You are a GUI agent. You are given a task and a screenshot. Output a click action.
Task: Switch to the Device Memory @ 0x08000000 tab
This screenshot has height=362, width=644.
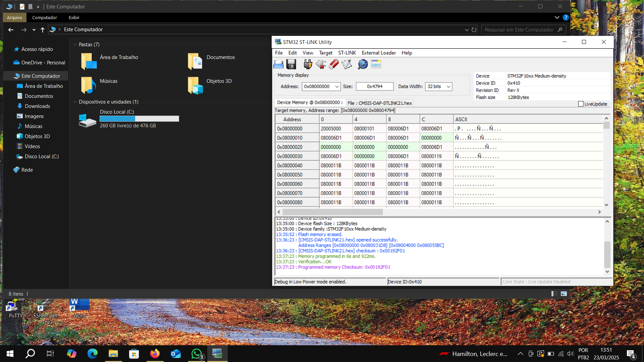pos(310,103)
